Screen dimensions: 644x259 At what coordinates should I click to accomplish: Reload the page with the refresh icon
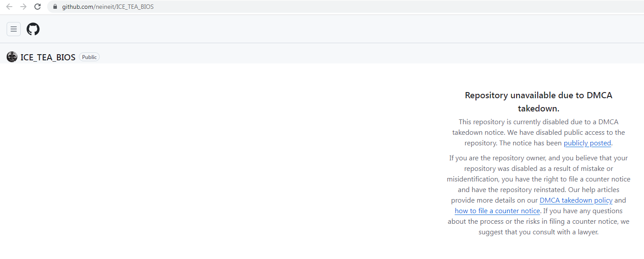tap(37, 7)
